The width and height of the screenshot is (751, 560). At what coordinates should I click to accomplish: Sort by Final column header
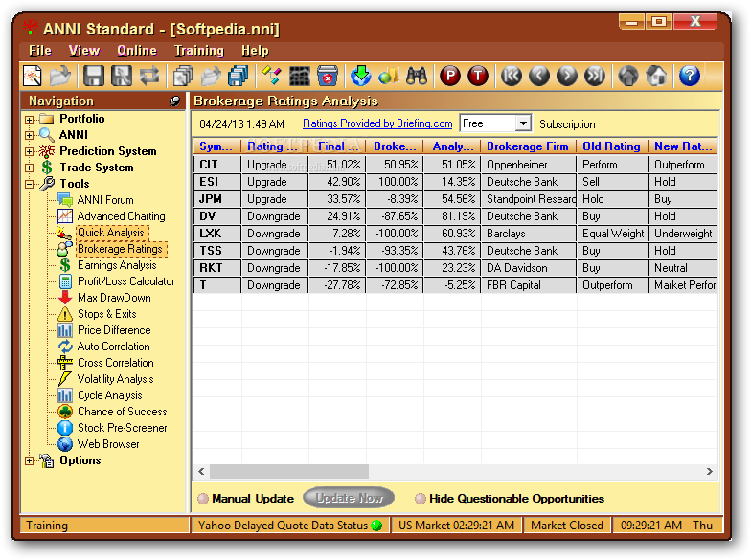(x=337, y=146)
